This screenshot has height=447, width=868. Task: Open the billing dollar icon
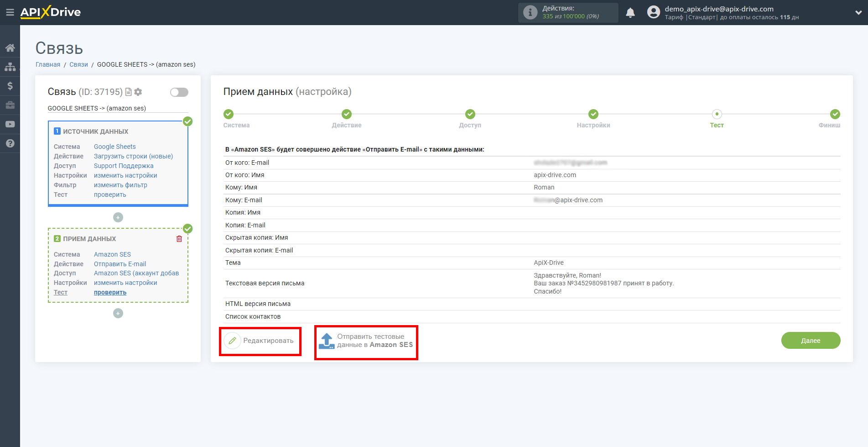click(10, 86)
